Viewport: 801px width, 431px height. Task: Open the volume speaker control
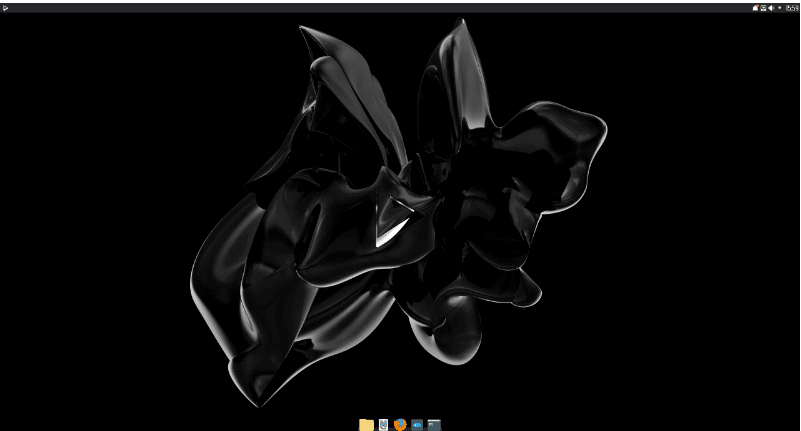(x=771, y=8)
